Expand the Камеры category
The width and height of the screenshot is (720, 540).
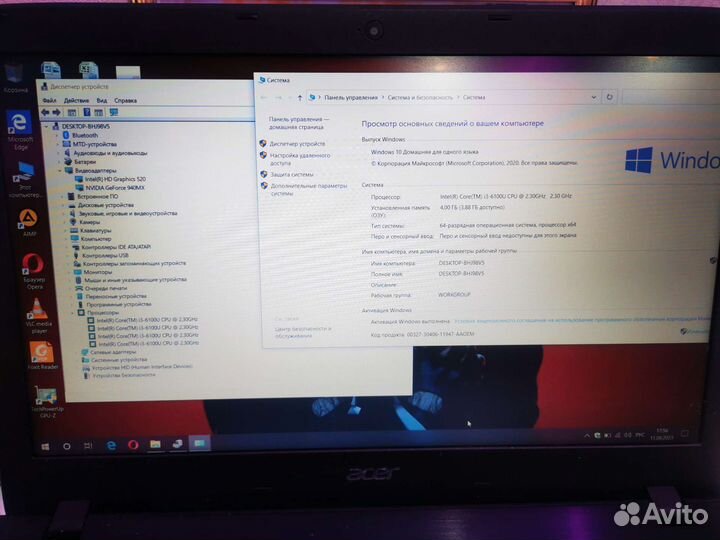coord(65,222)
